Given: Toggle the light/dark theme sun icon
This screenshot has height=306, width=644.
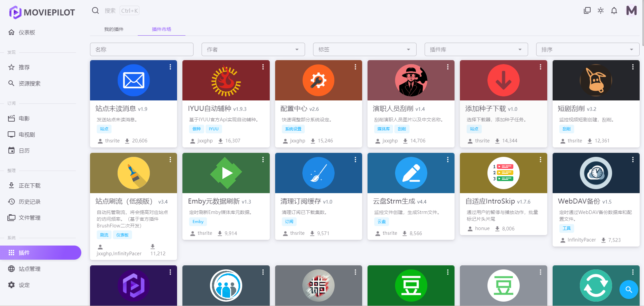Looking at the screenshot, I should pos(601,11).
